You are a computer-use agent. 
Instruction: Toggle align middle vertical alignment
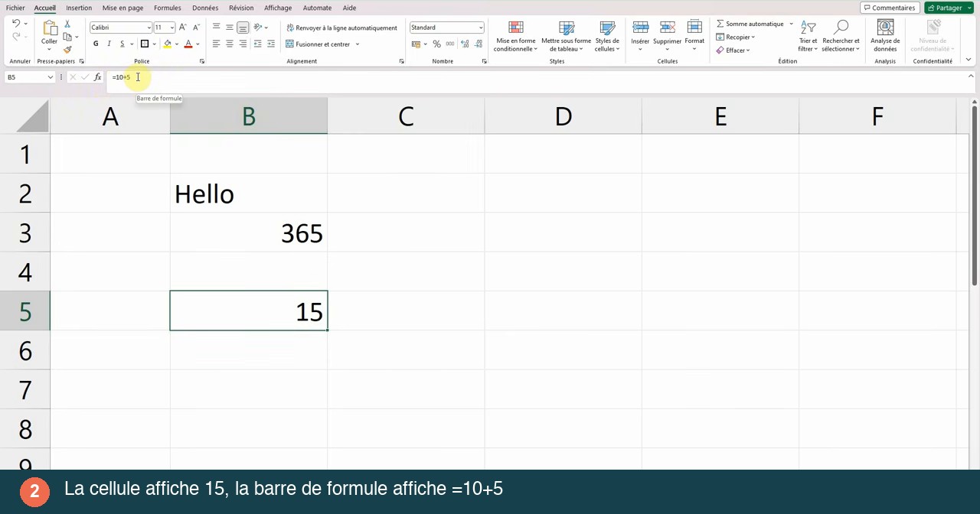point(229,28)
